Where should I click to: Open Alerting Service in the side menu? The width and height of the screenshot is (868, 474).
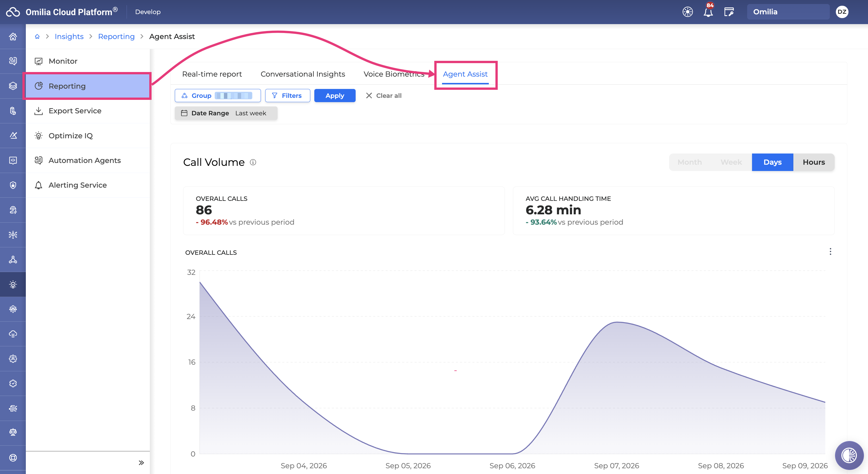pyautogui.click(x=88, y=185)
